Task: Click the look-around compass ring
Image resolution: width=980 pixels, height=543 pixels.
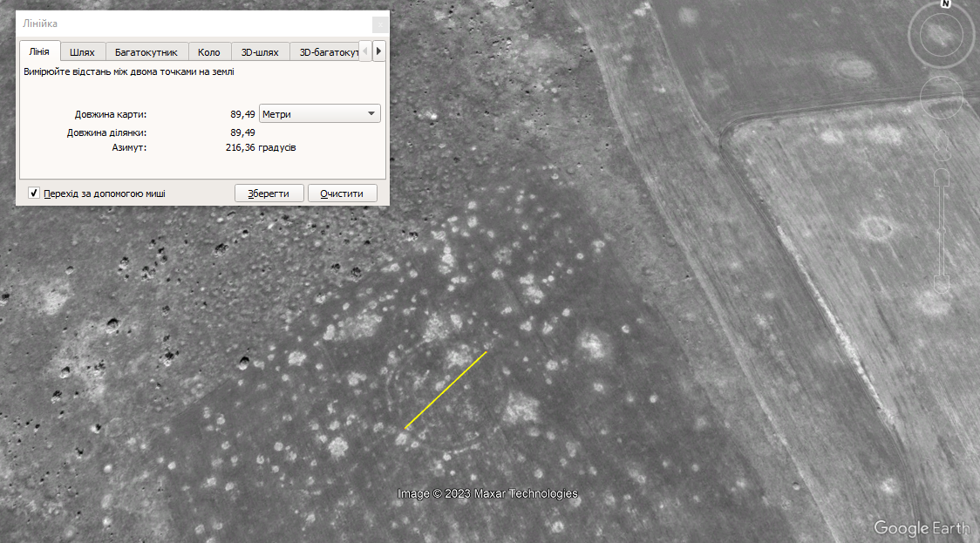Action: click(x=941, y=35)
